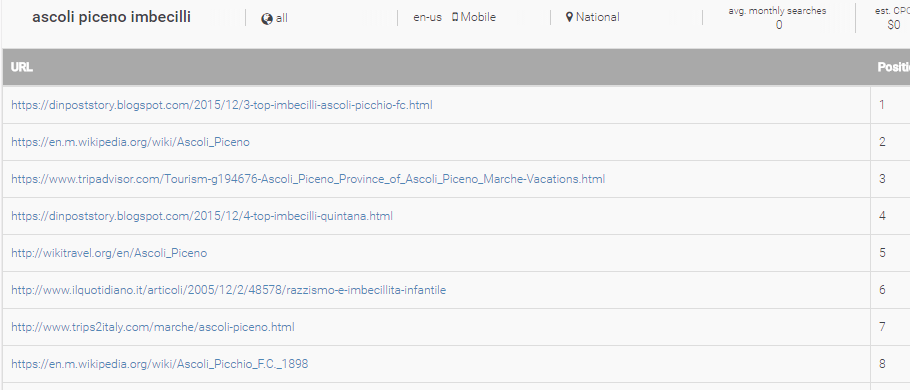Click the keyword title "ascoli piceno imbecilli"
Image resolution: width=910 pixels, height=390 pixels.
111,17
